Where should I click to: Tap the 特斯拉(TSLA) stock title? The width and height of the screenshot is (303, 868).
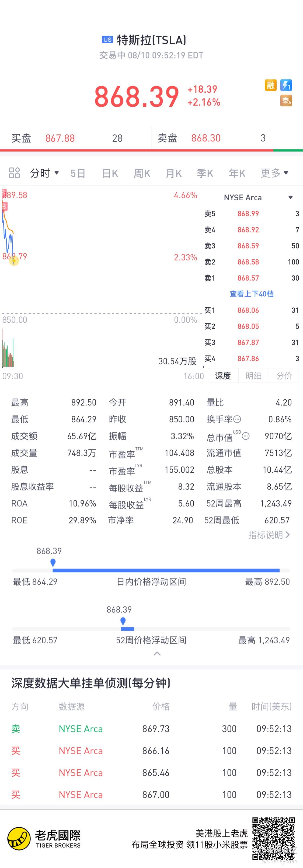[152, 40]
